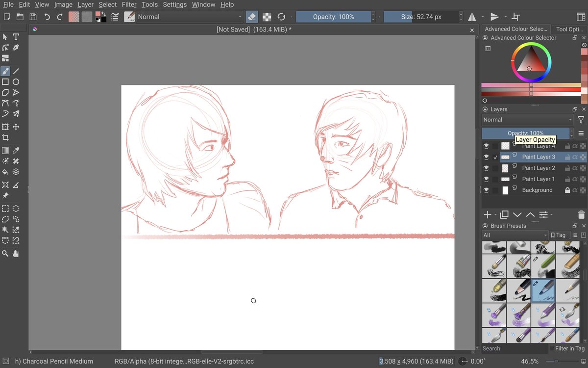
Task: Click the Search brush presets field
Action: click(514, 348)
